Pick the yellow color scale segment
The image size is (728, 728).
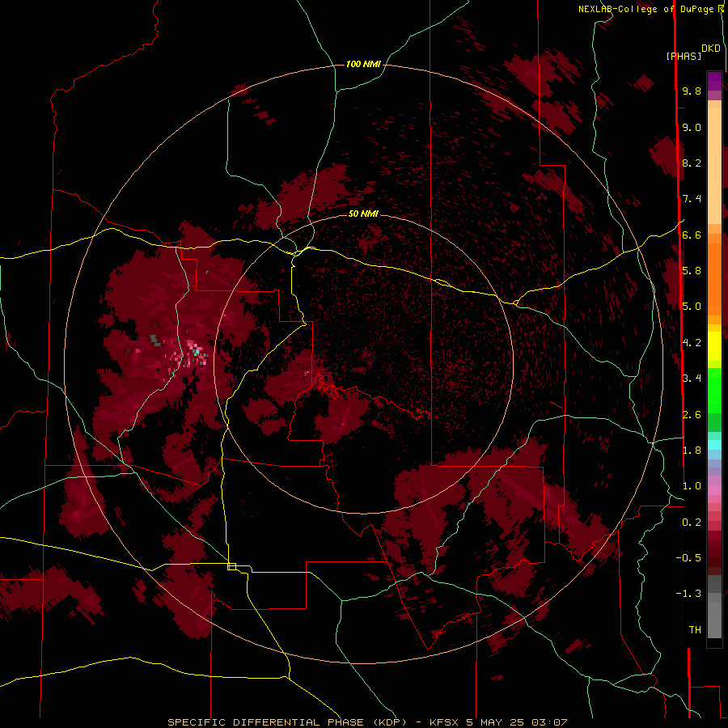click(714, 346)
